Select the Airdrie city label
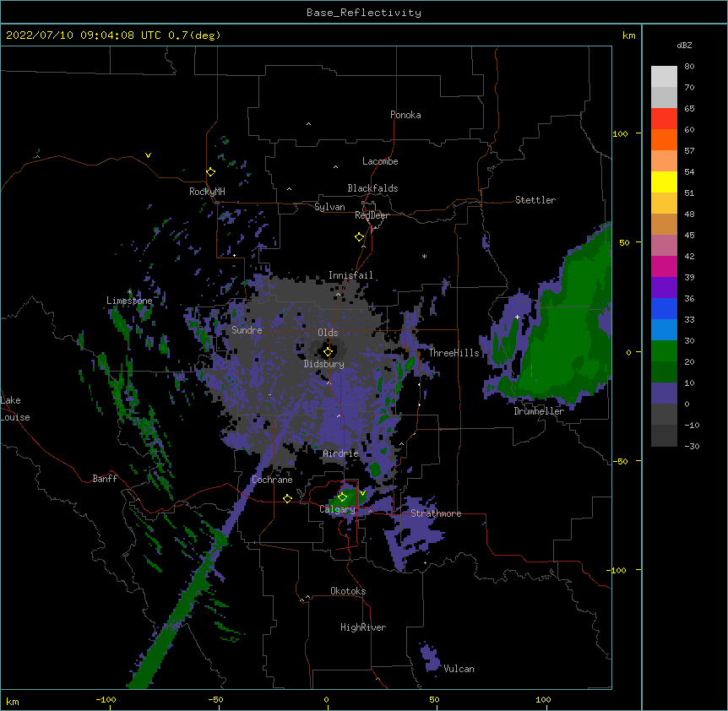The height and width of the screenshot is (711, 728). (340, 453)
